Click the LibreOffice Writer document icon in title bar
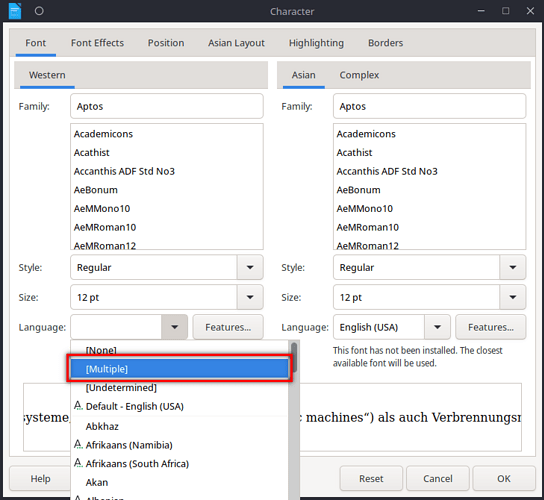 pos(15,11)
